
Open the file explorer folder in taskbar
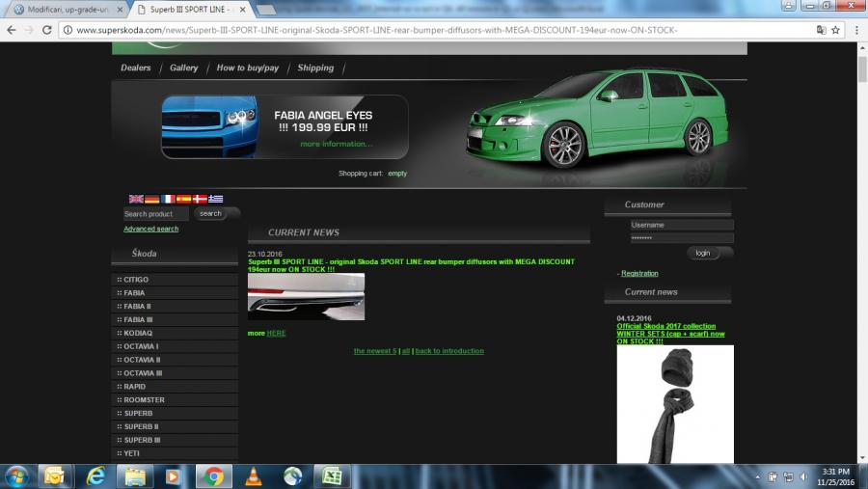pos(135,476)
